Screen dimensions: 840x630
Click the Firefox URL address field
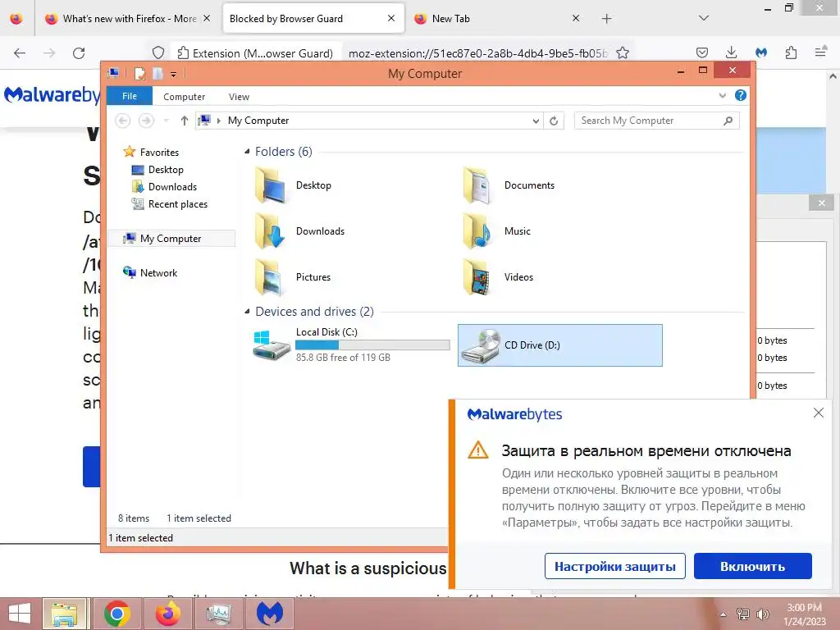477,53
